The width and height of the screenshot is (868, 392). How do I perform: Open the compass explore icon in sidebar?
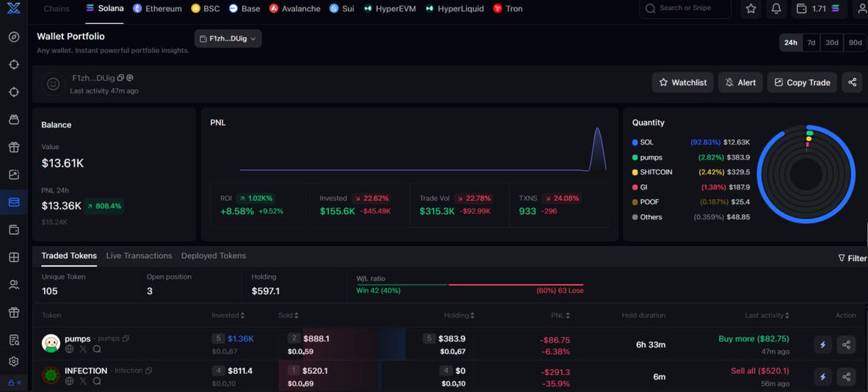pos(14,37)
